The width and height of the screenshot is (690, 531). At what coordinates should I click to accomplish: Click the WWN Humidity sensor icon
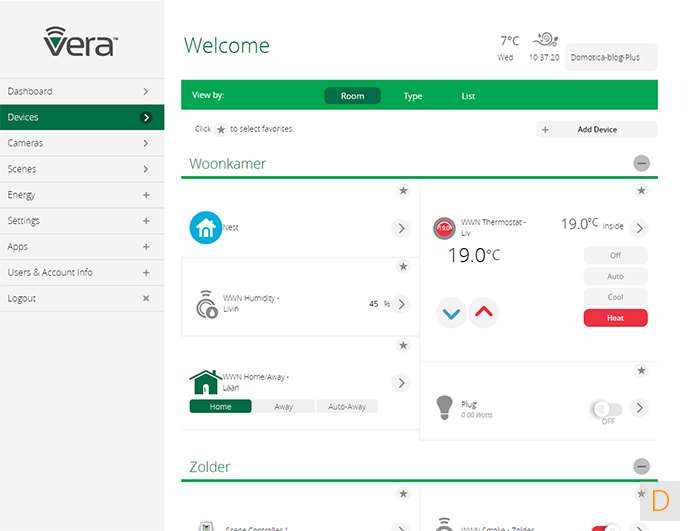206,304
